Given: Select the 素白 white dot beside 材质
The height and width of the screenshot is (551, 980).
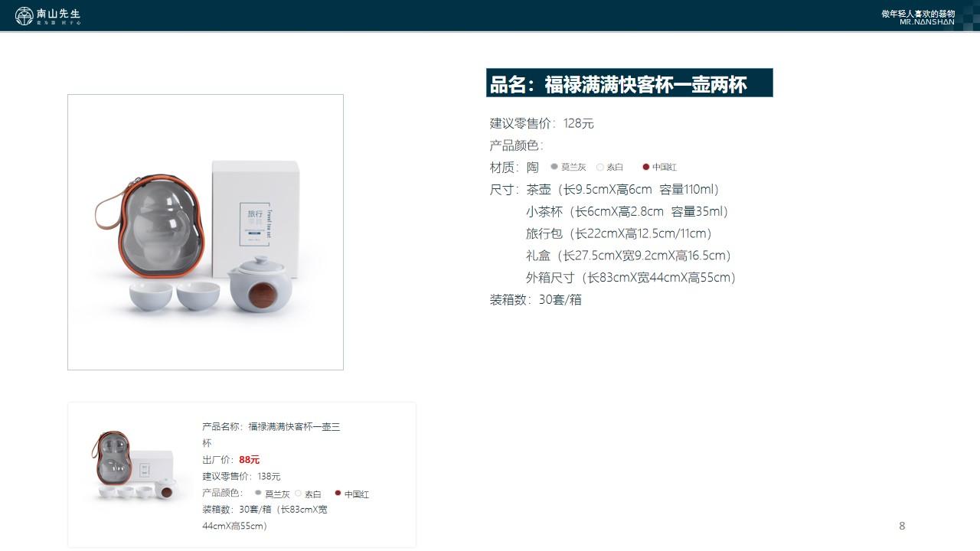Looking at the screenshot, I should point(600,167).
